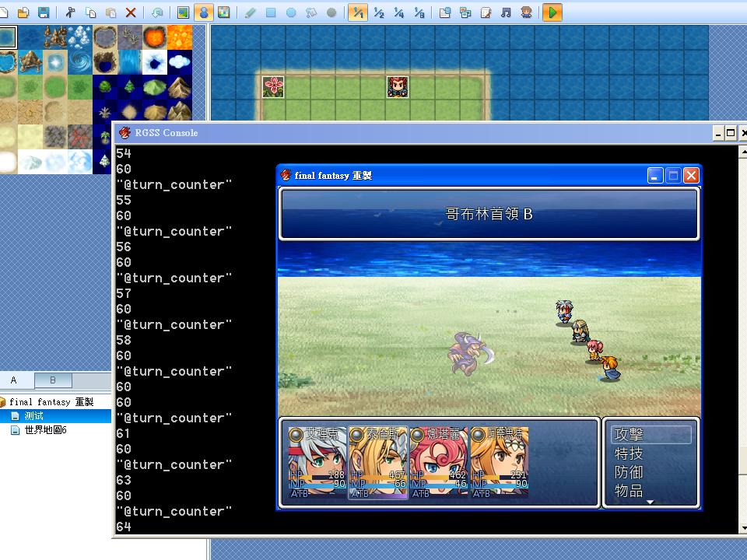Select the flower event on the map
This screenshot has height=560, width=747.
[x=273, y=87]
